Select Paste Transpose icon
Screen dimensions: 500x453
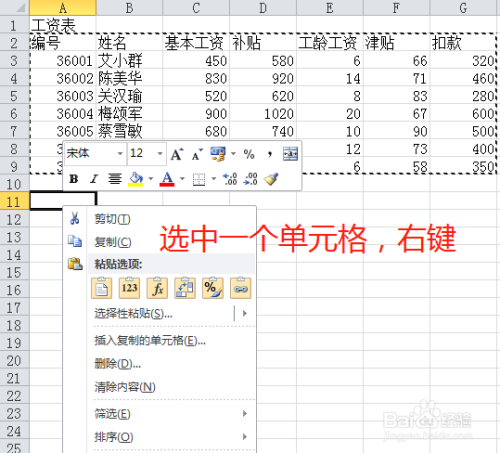tap(185, 288)
